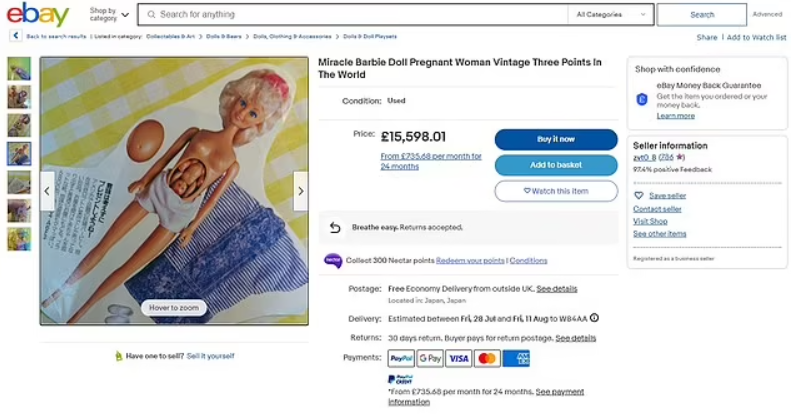Click the Google Pay payment icon
This screenshot has width=791, height=417.
click(x=430, y=358)
